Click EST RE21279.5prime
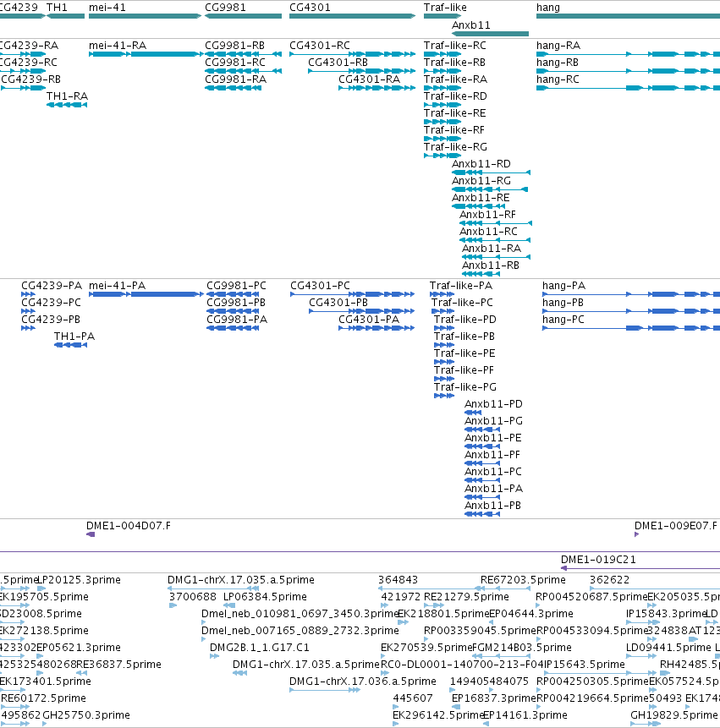Viewport: 720px width, 728px height. click(466, 597)
